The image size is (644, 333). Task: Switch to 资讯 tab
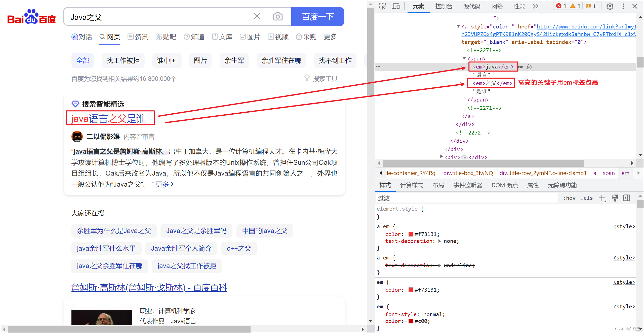pyautogui.click(x=138, y=37)
